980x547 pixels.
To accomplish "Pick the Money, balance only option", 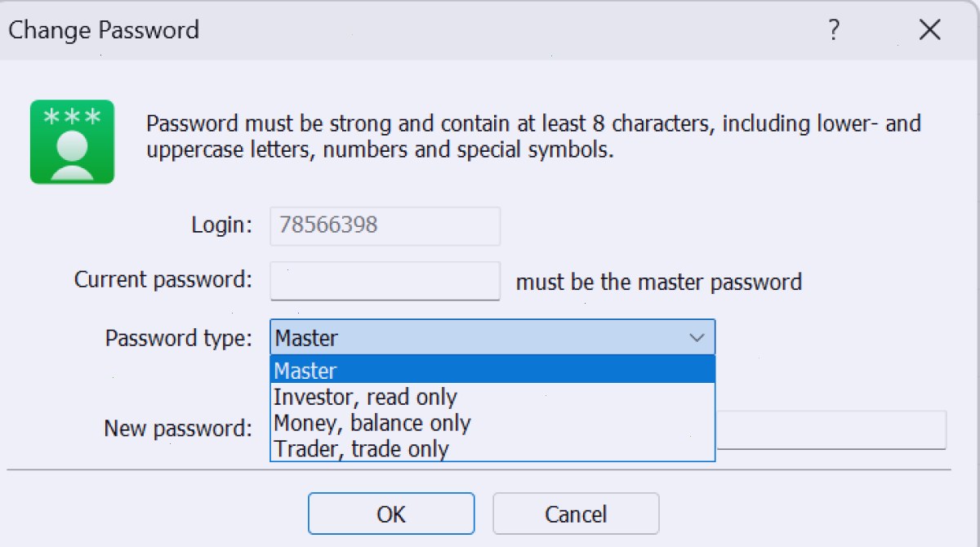I will [492, 423].
